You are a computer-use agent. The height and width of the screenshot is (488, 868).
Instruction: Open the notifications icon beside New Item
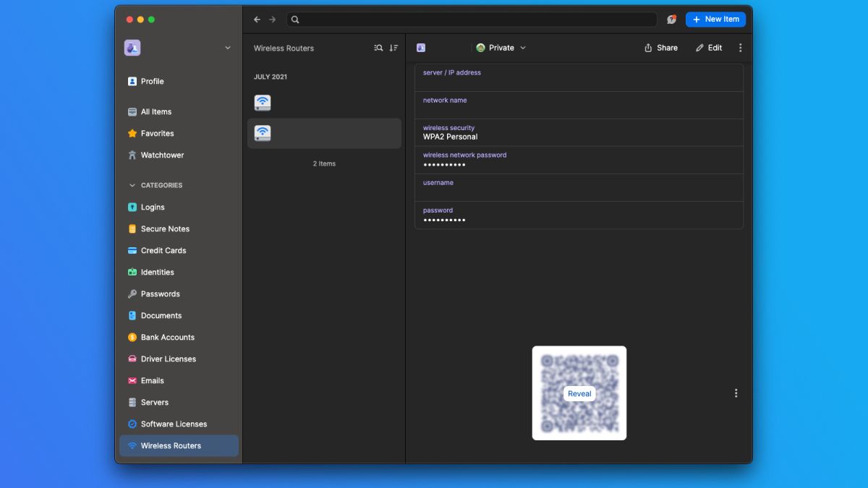(x=671, y=20)
